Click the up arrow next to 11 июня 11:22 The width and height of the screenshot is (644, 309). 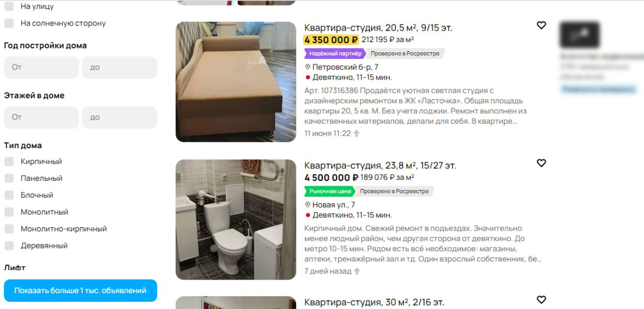[357, 134]
